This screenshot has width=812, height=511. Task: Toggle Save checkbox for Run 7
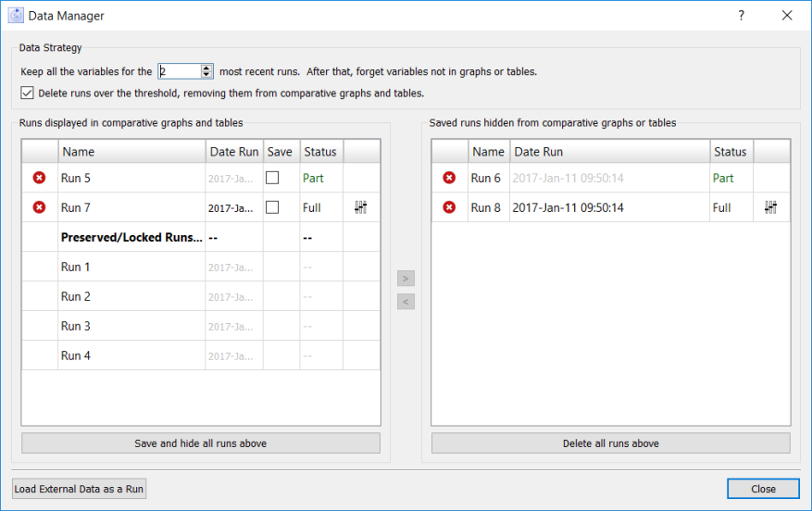(272, 207)
